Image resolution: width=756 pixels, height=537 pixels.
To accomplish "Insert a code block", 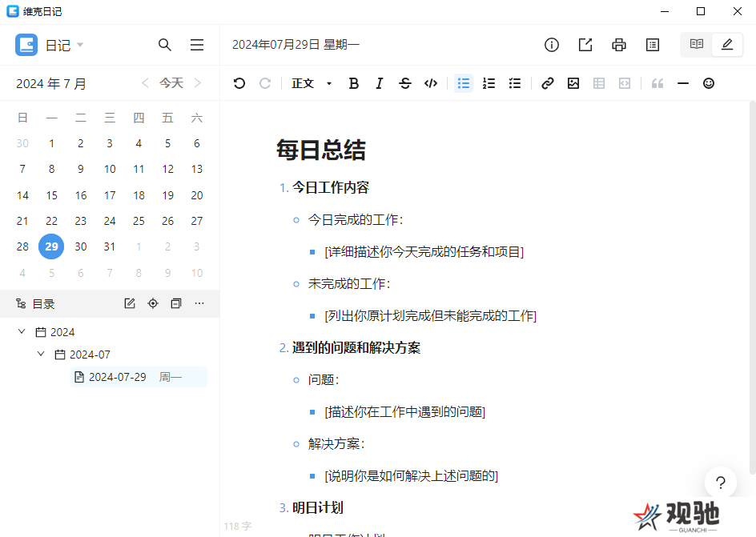I will (625, 83).
